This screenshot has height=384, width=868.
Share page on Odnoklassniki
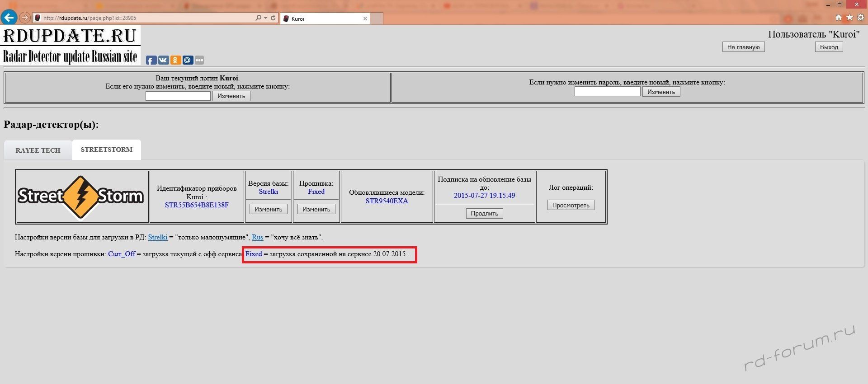[x=175, y=60]
